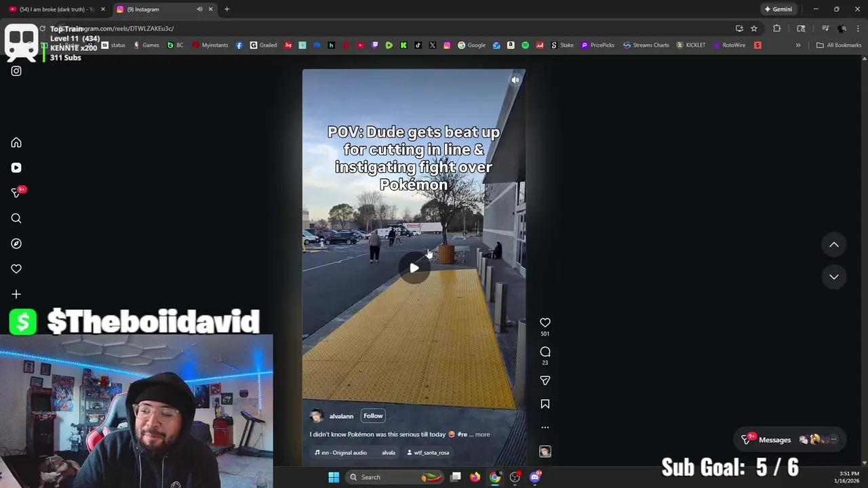Like the reel with heart icon

point(545,323)
